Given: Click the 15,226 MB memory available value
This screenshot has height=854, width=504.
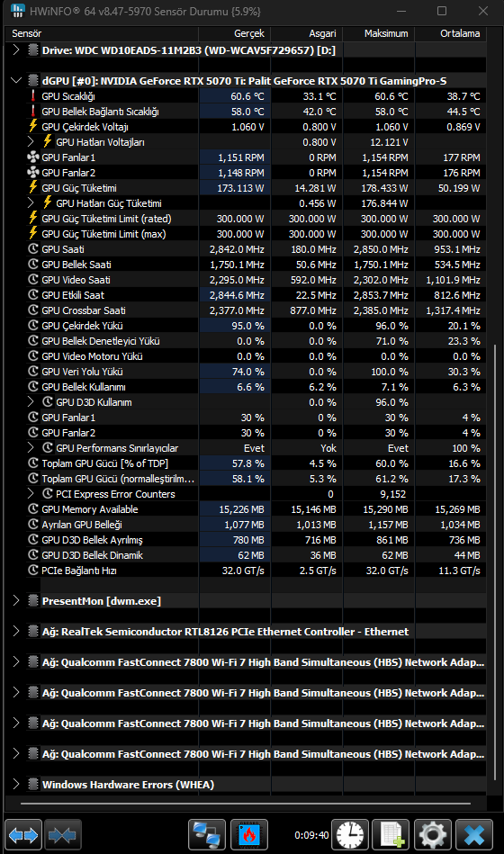Looking at the screenshot, I should [241, 509].
